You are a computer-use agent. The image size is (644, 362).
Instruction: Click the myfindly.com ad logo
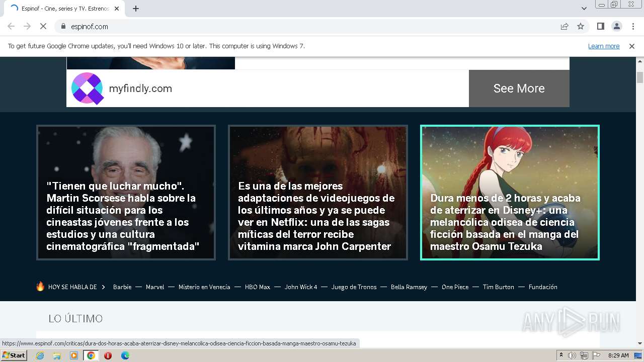pyautogui.click(x=88, y=88)
